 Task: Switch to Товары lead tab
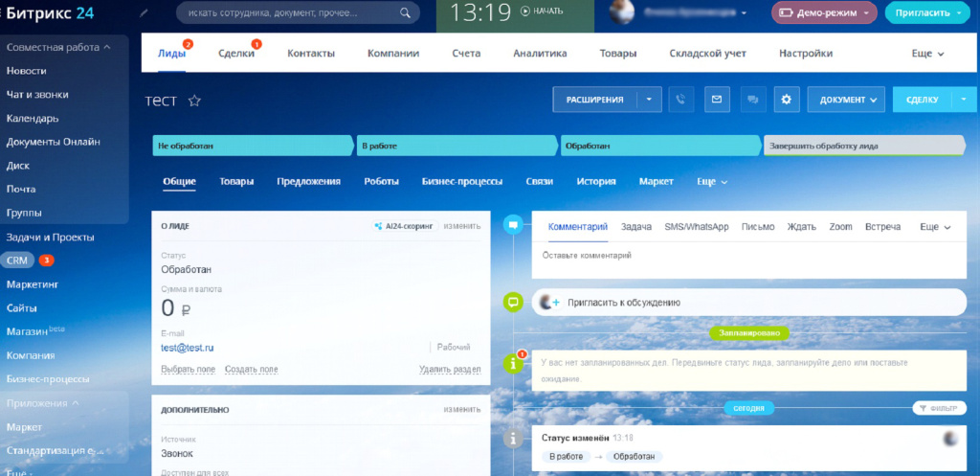tap(236, 182)
